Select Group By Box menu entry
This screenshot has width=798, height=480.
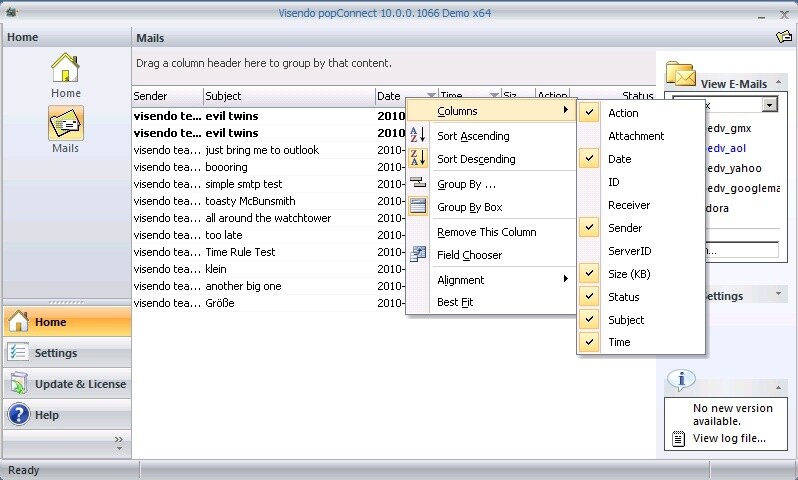(469, 207)
